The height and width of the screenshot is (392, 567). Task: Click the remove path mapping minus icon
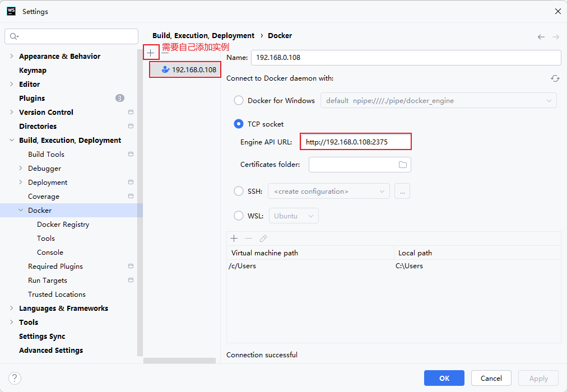[x=249, y=239]
